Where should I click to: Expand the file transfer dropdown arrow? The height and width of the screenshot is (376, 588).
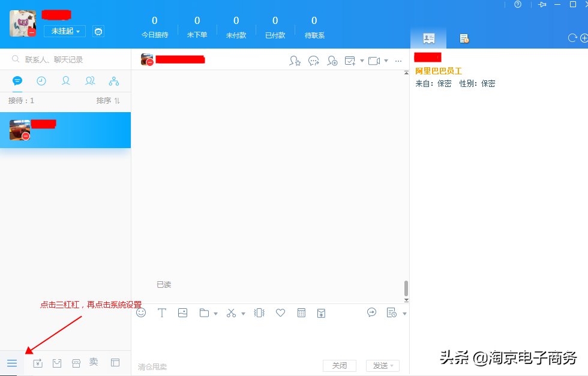coord(216,312)
